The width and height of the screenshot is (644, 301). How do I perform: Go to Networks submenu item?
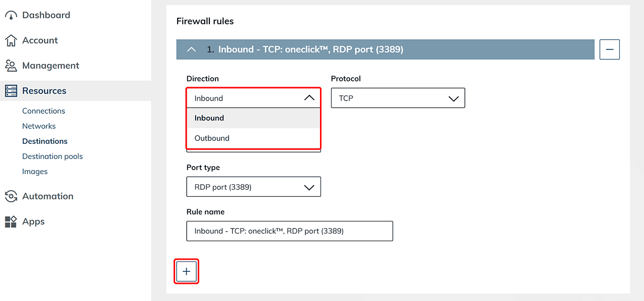39,126
